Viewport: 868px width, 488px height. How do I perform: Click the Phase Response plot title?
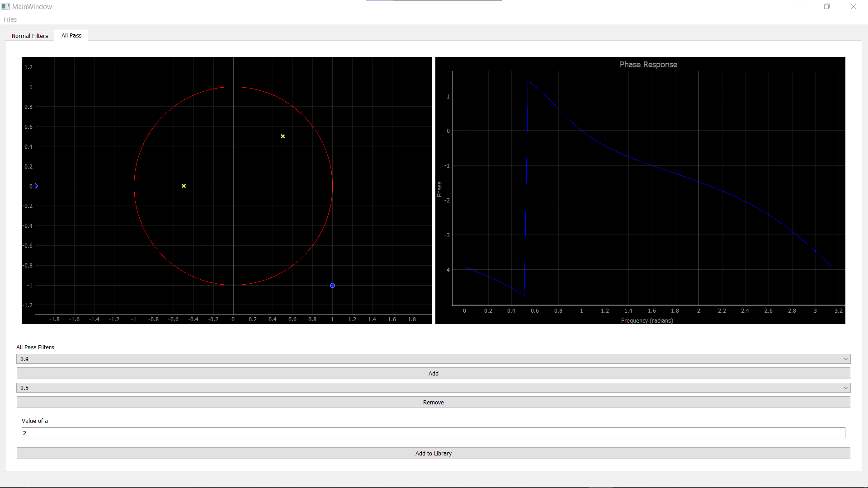(x=648, y=65)
